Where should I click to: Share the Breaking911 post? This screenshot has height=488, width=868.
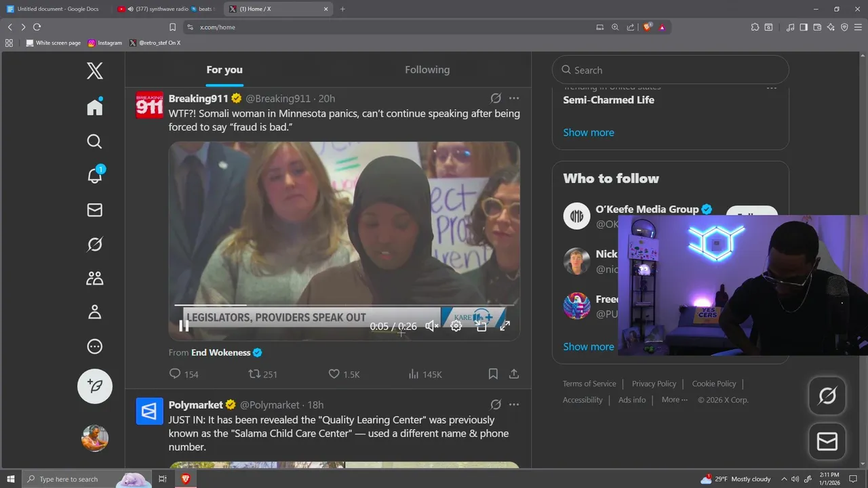point(514,374)
